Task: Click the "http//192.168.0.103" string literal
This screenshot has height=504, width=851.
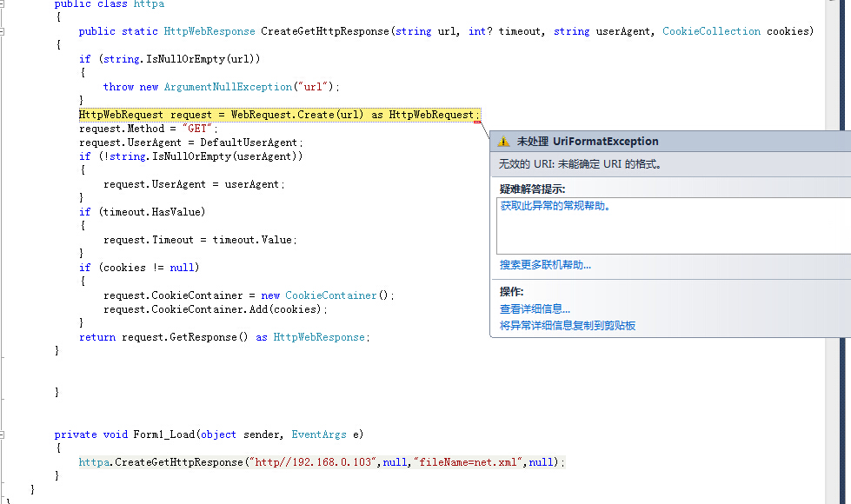Action: [313, 462]
